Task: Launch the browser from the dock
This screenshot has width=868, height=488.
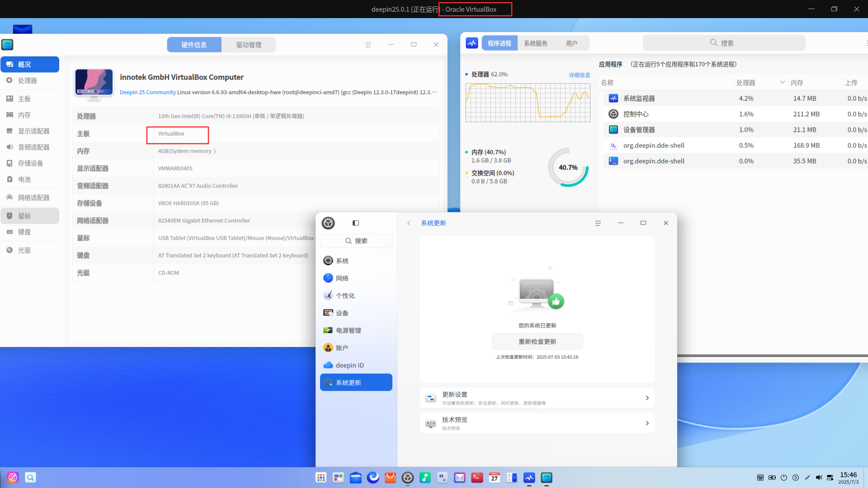Action: [x=373, y=478]
